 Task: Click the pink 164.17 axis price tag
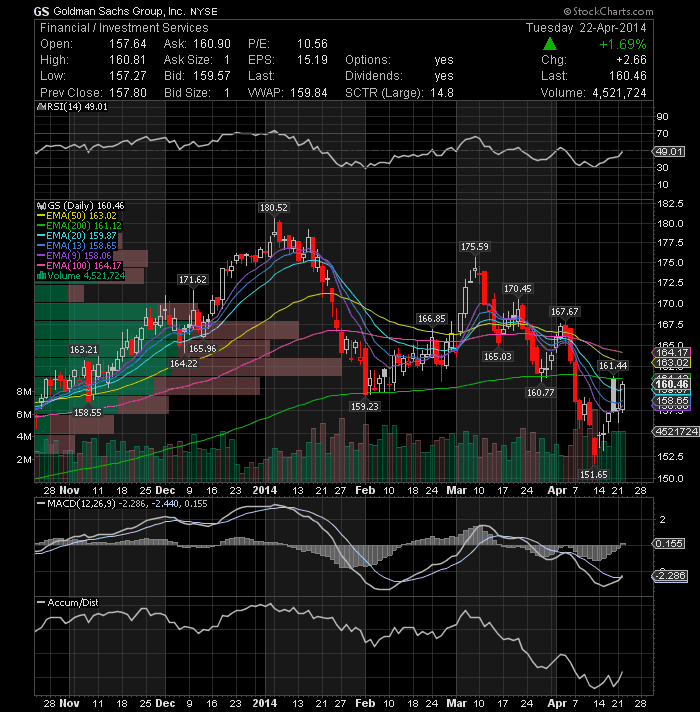(672, 352)
